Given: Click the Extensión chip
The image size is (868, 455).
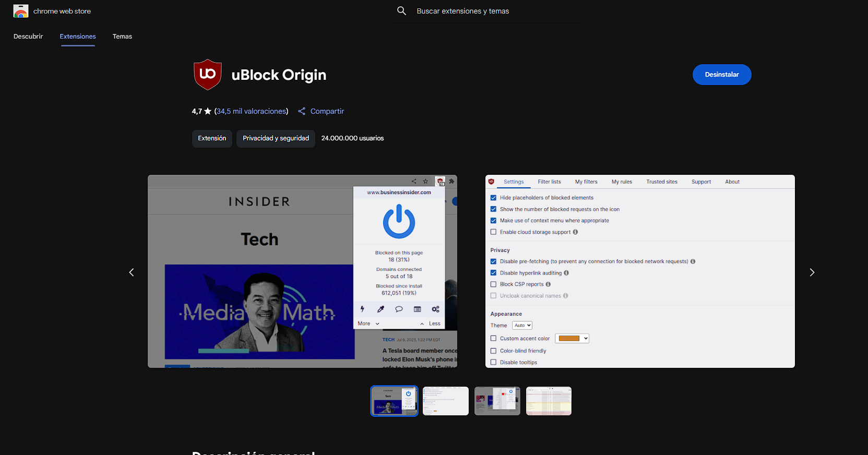Looking at the screenshot, I should 212,138.
